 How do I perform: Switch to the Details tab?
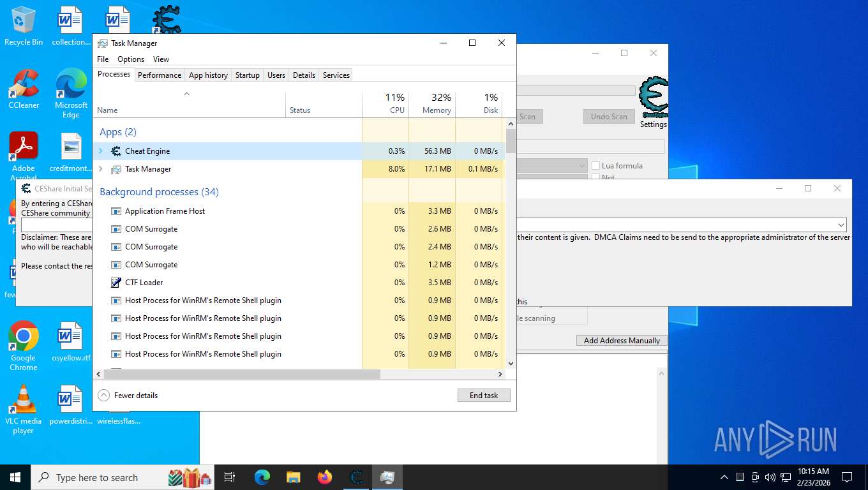tap(304, 75)
